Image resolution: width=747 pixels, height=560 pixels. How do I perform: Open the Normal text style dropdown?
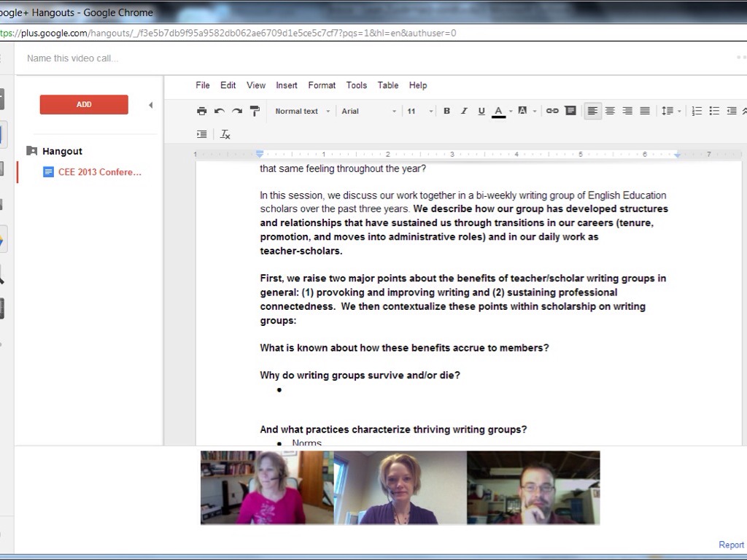pyautogui.click(x=302, y=111)
